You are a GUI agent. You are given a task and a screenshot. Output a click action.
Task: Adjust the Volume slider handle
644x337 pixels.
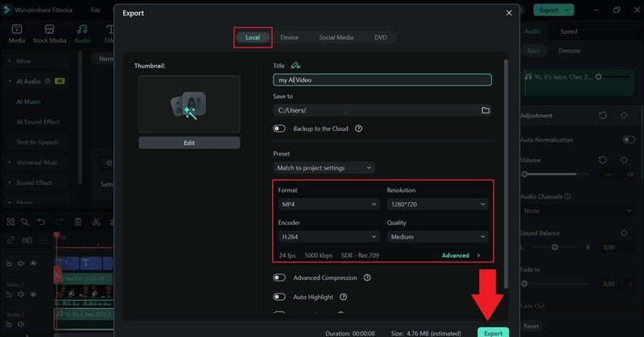(x=525, y=174)
